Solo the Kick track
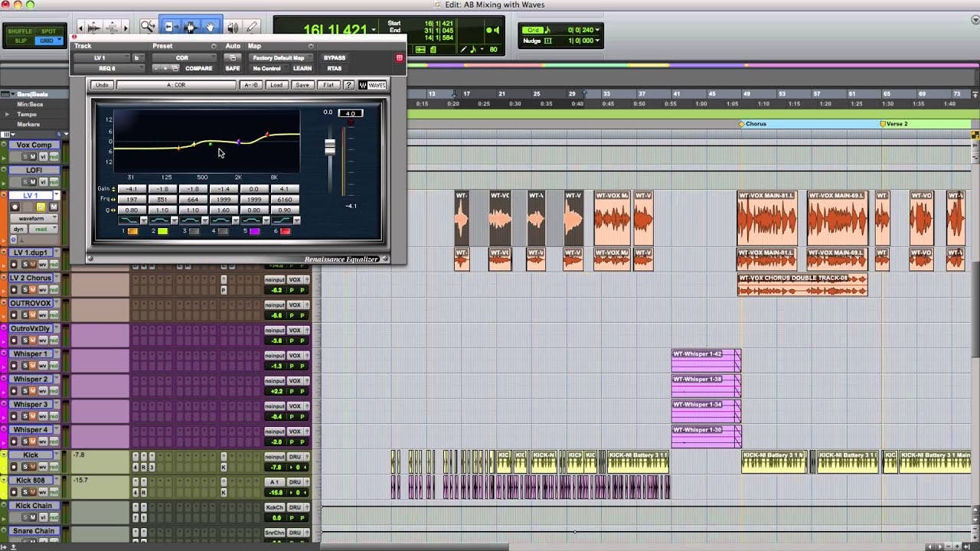This screenshot has height=551, width=980. (24, 466)
